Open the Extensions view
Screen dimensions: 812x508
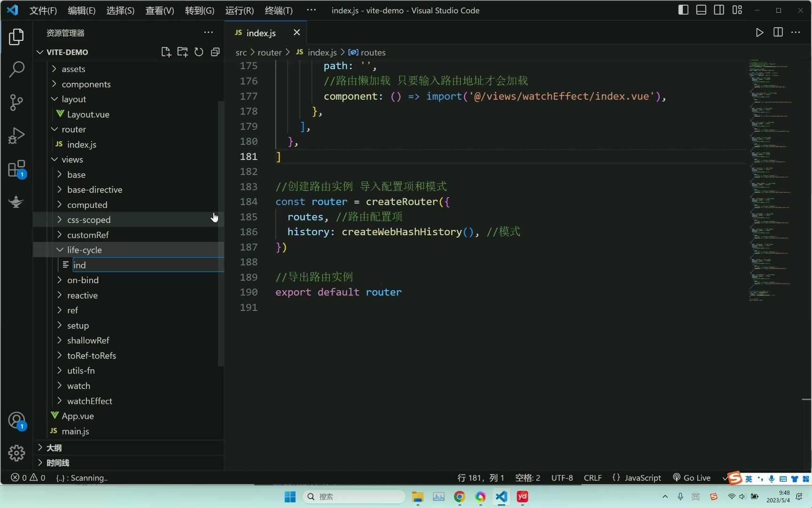coord(16,169)
